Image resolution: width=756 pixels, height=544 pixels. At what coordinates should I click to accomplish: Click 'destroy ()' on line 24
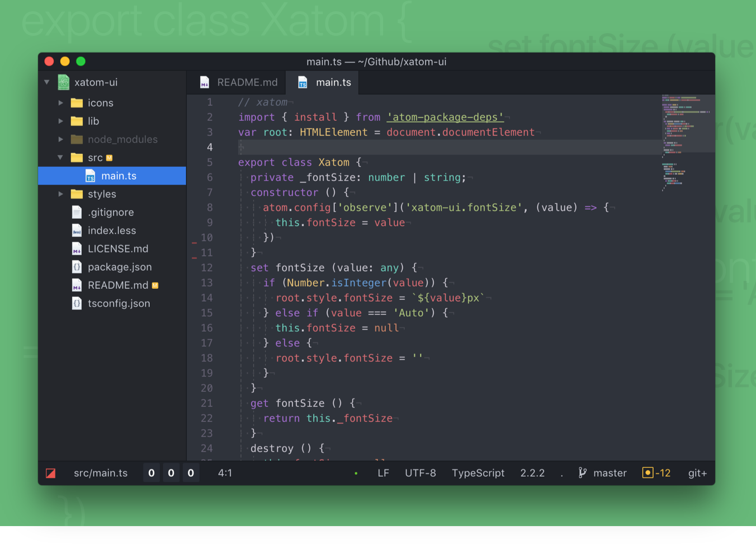[281, 448]
